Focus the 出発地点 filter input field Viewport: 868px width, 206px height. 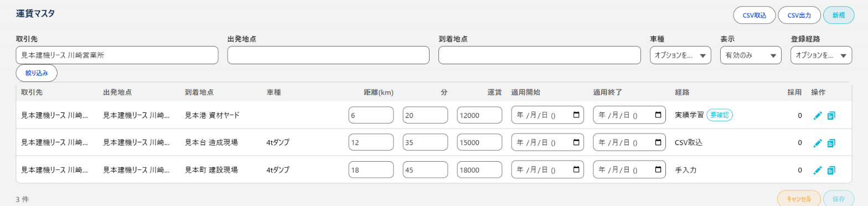pos(328,55)
